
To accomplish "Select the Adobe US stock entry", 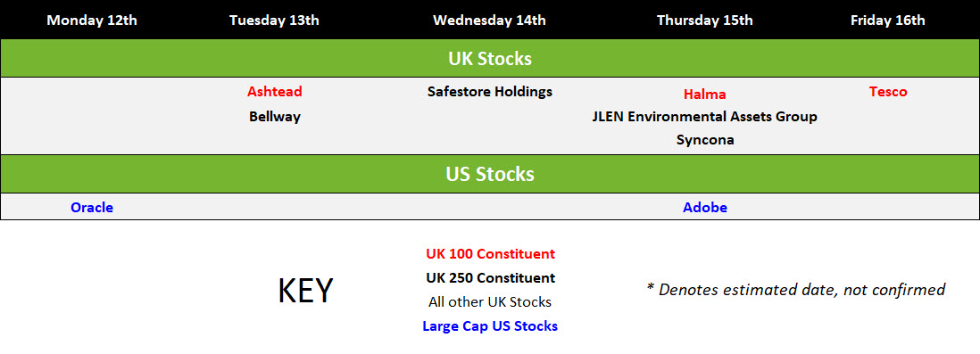I will tap(705, 207).
